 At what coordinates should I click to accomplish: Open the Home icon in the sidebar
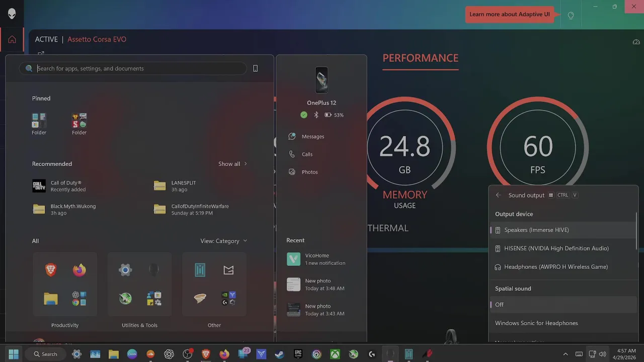[x=12, y=40]
